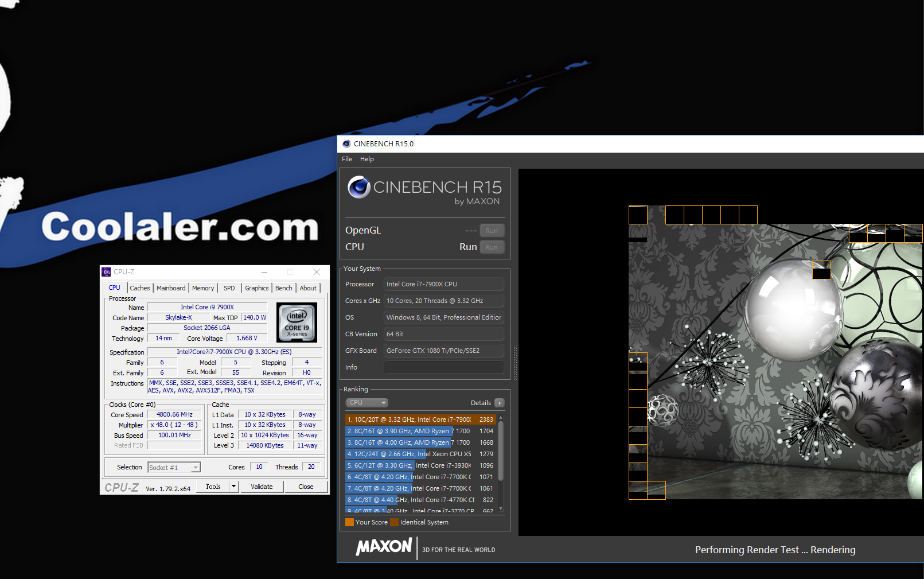Minimize the CPU-Z window
This screenshot has height=579, width=924.
pos(264,272)
